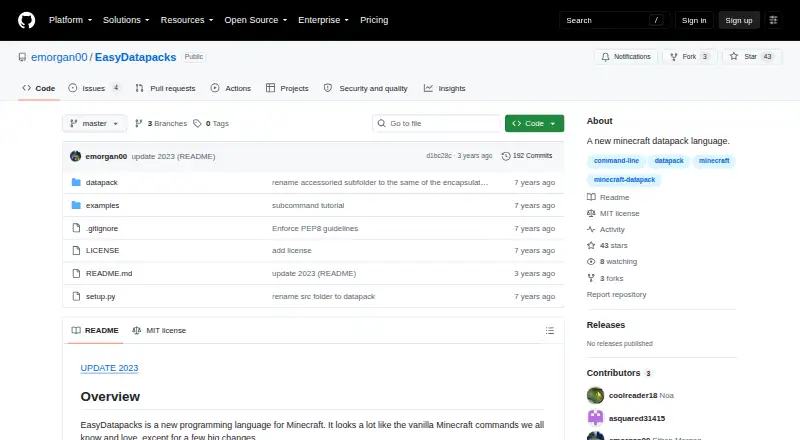The width and height of the screenshot is (800, 440).
Task: Focus the Go to file field
Action: pos(437,124)
